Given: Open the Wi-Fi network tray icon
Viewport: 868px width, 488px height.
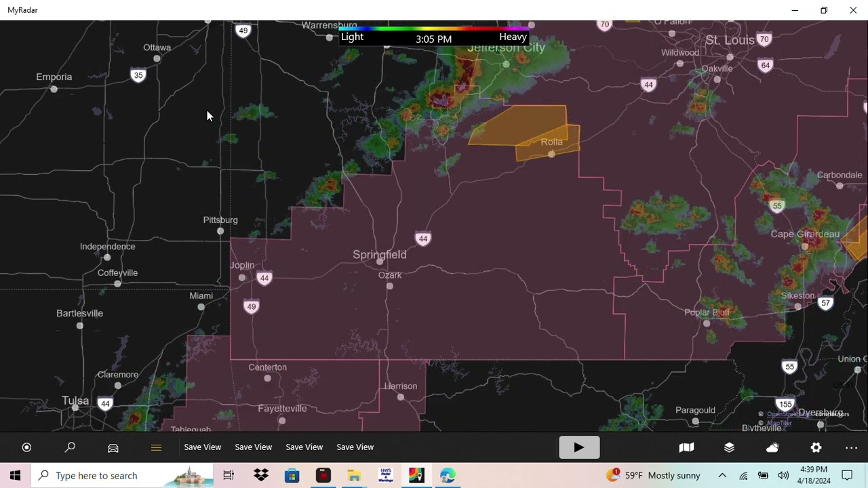Looking at the screenshot, I should coord(743,476).
